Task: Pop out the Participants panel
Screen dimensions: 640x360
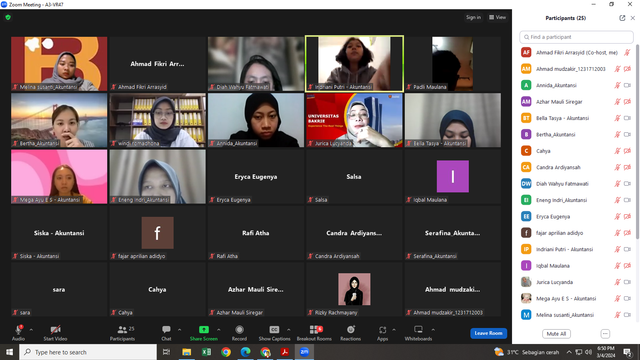Action: (x=622, y=18)
